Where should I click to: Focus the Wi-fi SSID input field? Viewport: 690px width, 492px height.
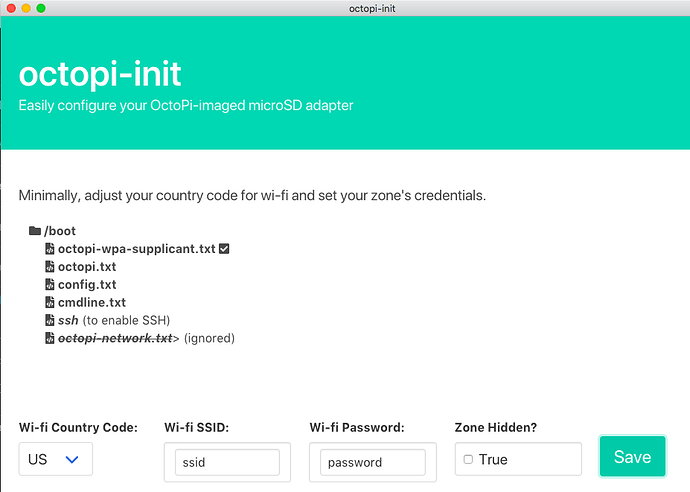pyautogui.click(x=227, y=462)
